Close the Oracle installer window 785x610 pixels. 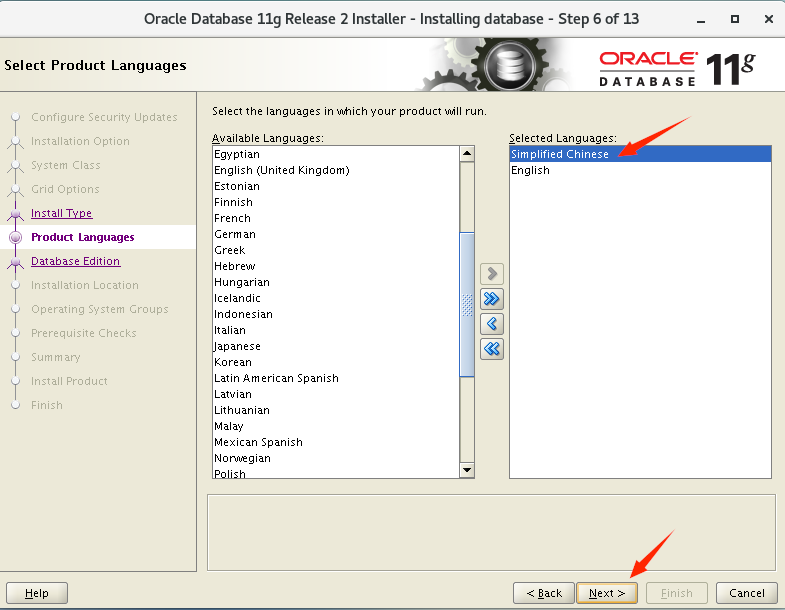[x=768, y=19]
